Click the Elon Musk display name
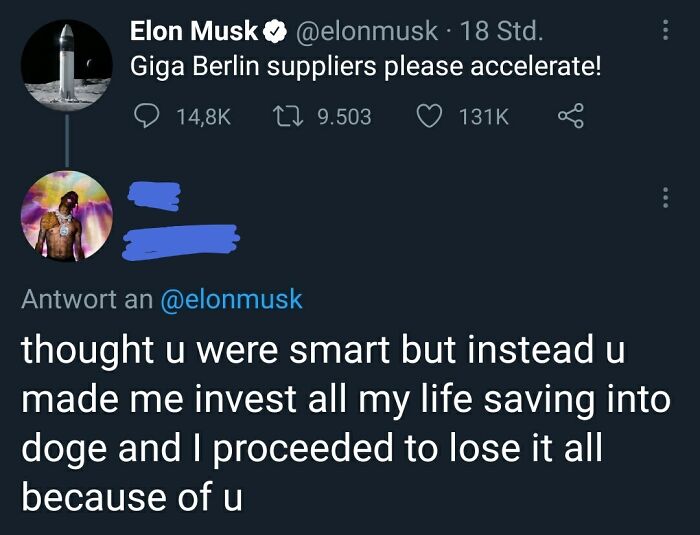This screenshot has height=535, width=700. [x=194, y=32]
